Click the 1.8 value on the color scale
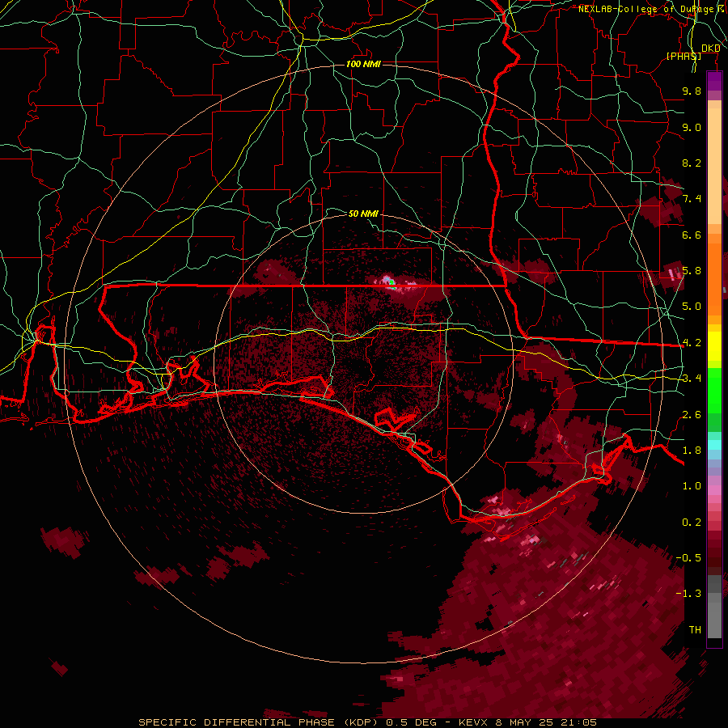The image size is (728, 728). coord(692,451)
